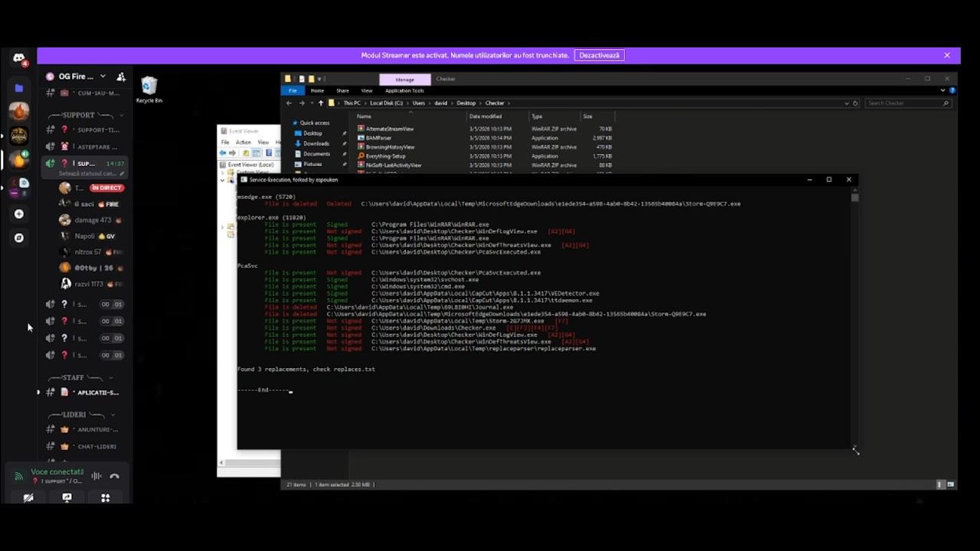The image size is (980, 551).
Task: Click Local Disk (C:) in breadcrumb
Action: (x=386, y=103)
